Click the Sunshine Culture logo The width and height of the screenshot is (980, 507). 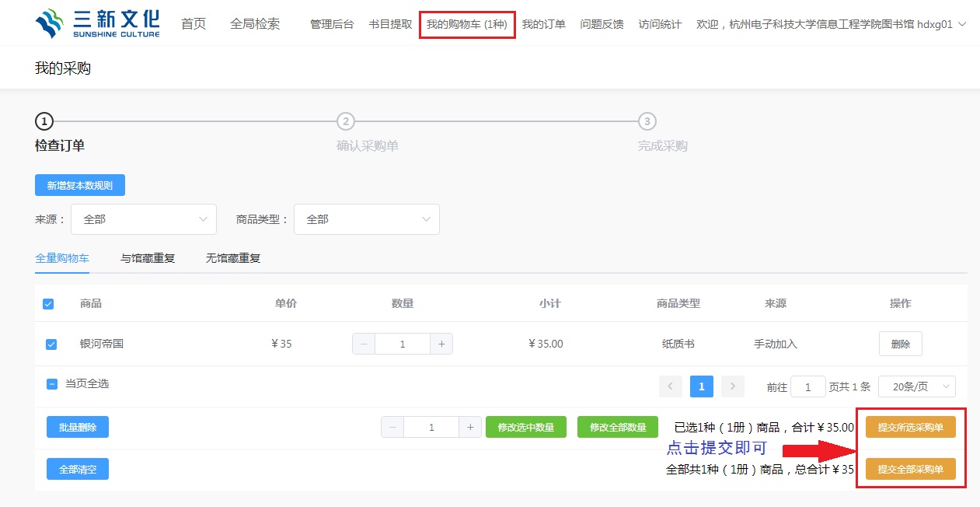[97, 23]
